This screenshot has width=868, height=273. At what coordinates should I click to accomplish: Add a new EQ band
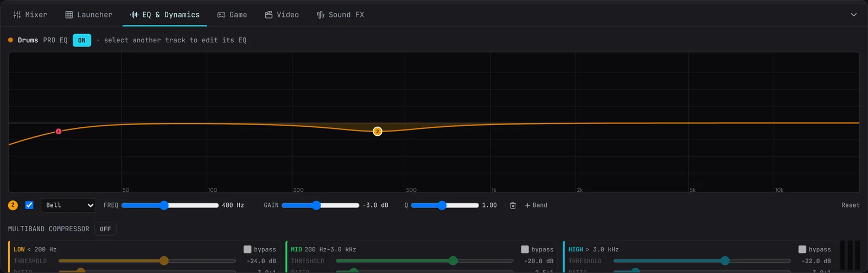[536, 205]
